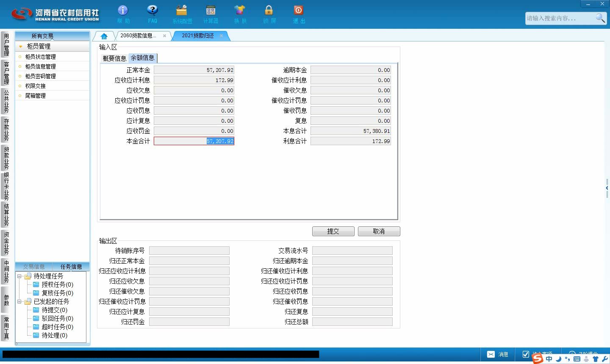Screen dimensions: 610x364
Task: Collapse the 柜员管理 section arrow
Action: (x=20, y=47)
